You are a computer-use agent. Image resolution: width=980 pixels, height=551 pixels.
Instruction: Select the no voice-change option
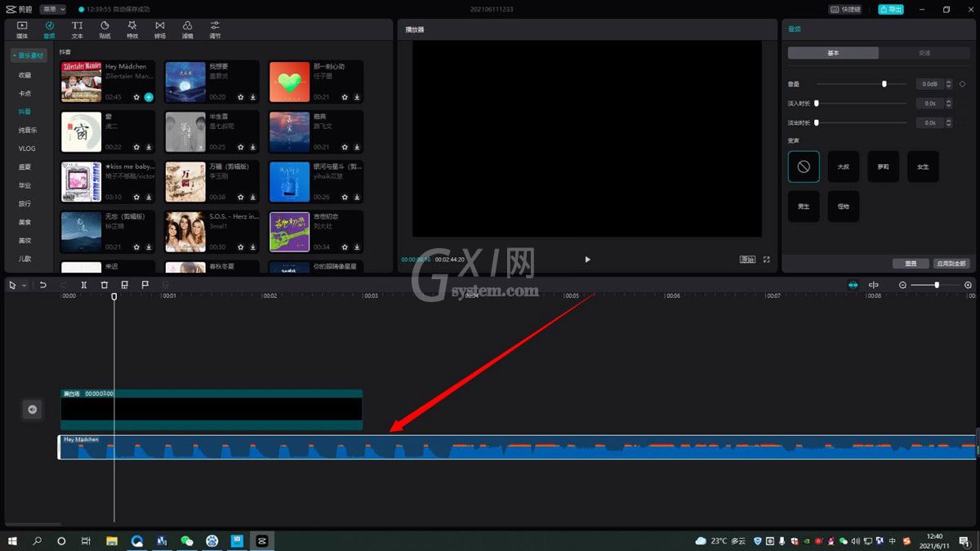804,167
